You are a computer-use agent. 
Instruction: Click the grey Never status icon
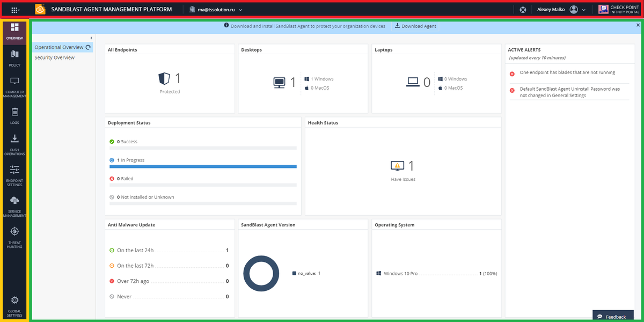(112, 296)
